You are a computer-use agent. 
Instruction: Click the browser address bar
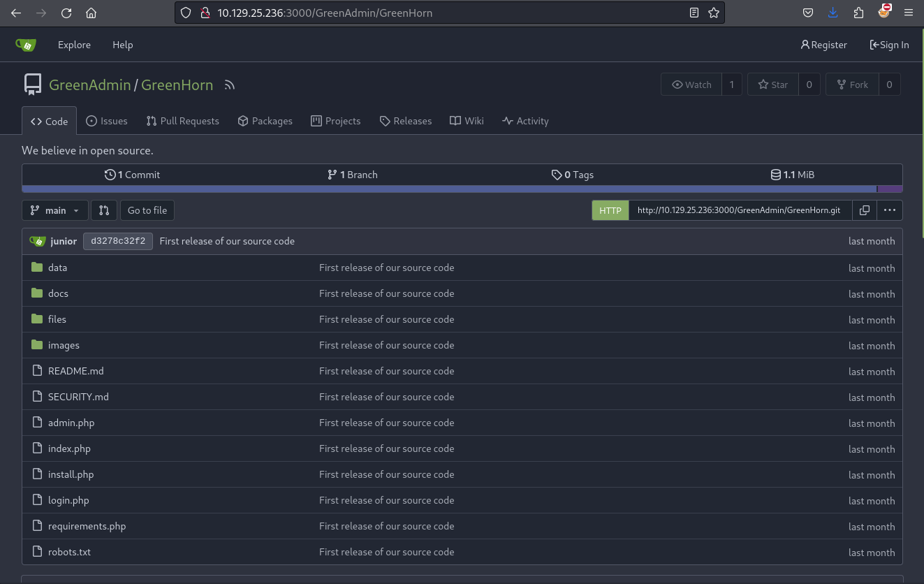pyautogui.click(x=450, y=13)
